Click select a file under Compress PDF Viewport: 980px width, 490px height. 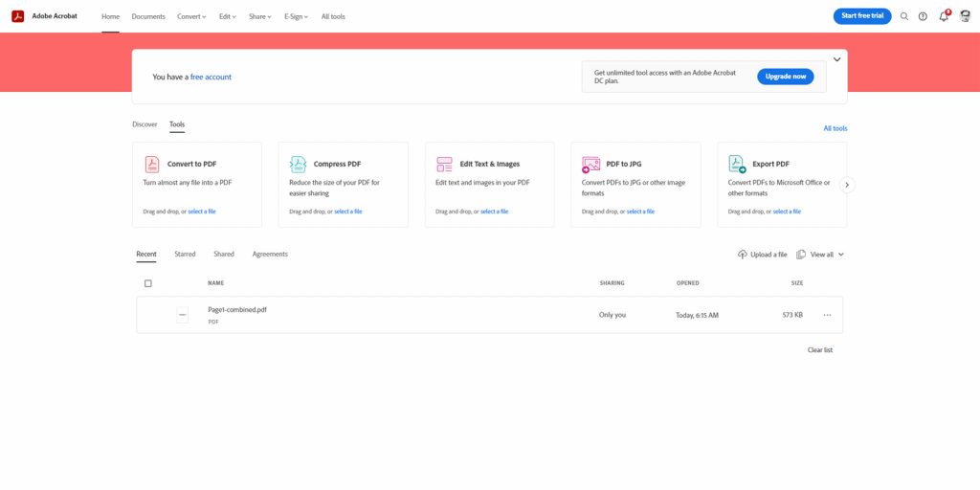348,212
